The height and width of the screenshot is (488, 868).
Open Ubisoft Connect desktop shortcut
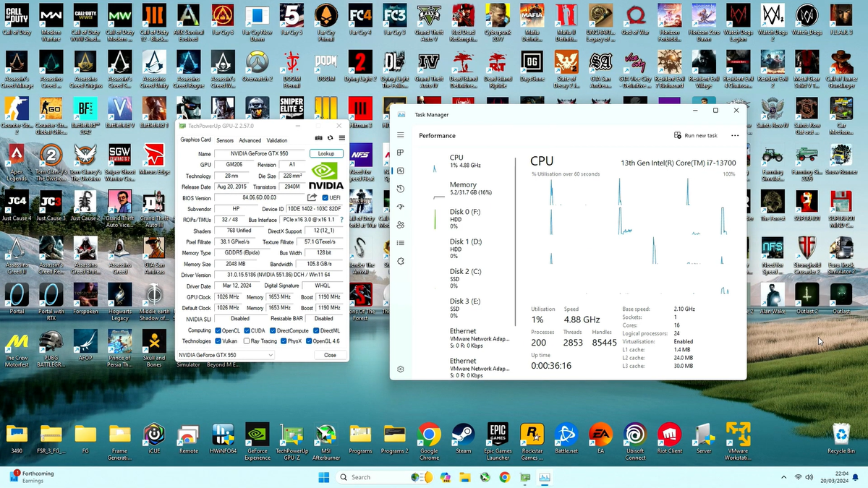click(635, 441)
